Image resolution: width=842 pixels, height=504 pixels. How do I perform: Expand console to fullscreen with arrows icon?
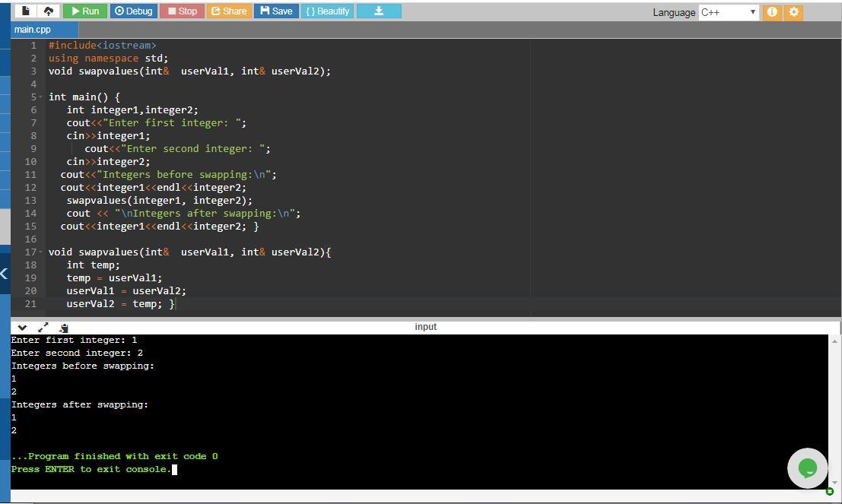(x=43, y=327)
